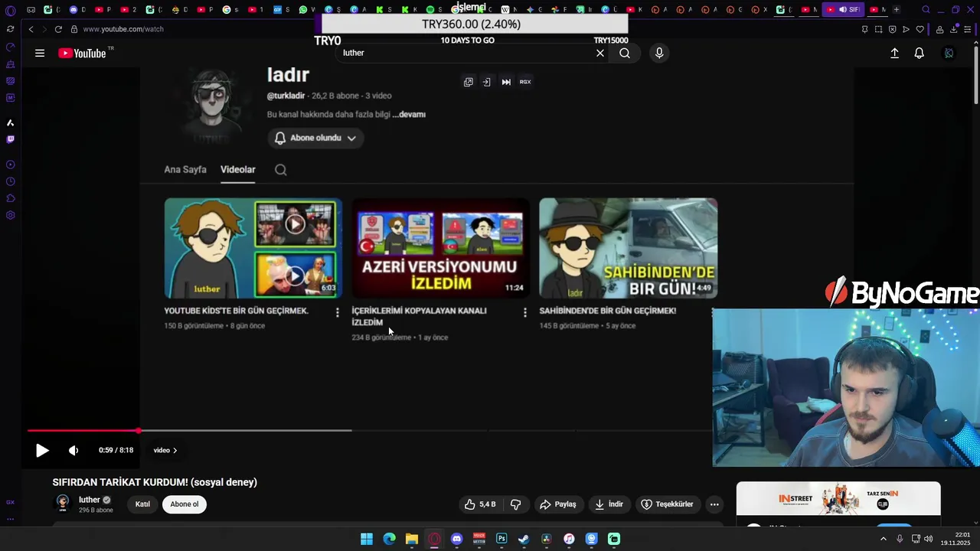The image size is (980, 551).
Task: Open Aria AI in Opera sidebar
Action: pyautogui.click(x=10, y=122)
